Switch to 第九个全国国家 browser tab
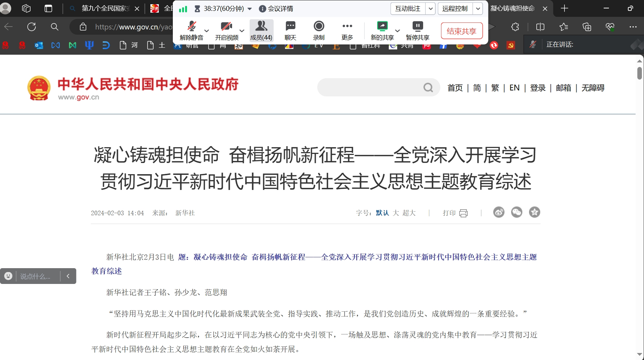Screen dimensions: 644x360 point(105,8)
